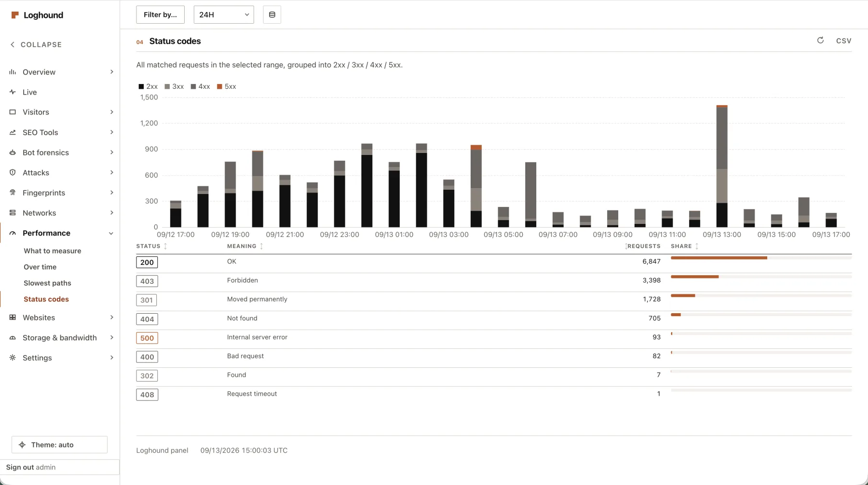Click the share bar for the 403 row
This screenshot has height=485, width=868.
point(761,277)
